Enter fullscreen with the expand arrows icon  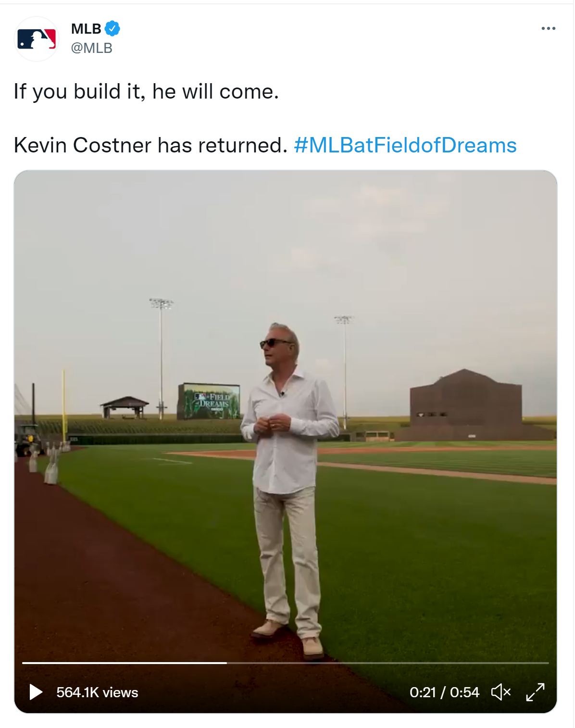point(535,692)
